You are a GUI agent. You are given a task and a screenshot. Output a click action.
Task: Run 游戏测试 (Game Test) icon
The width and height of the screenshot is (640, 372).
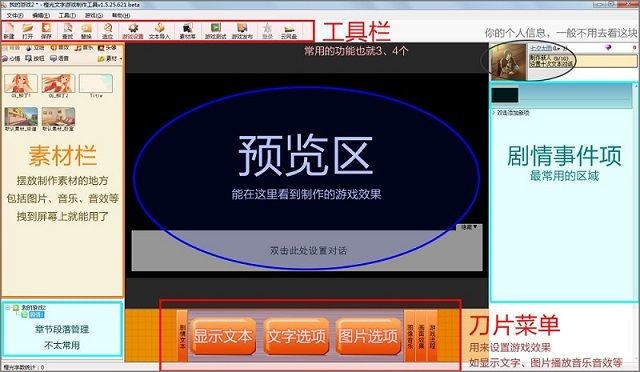pos(216,31)
